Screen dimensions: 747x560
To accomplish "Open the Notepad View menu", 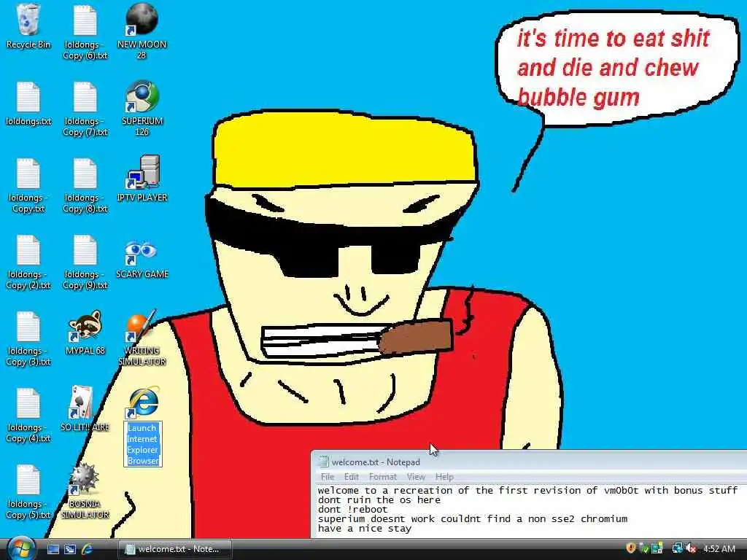I will (x=416, y=477).
